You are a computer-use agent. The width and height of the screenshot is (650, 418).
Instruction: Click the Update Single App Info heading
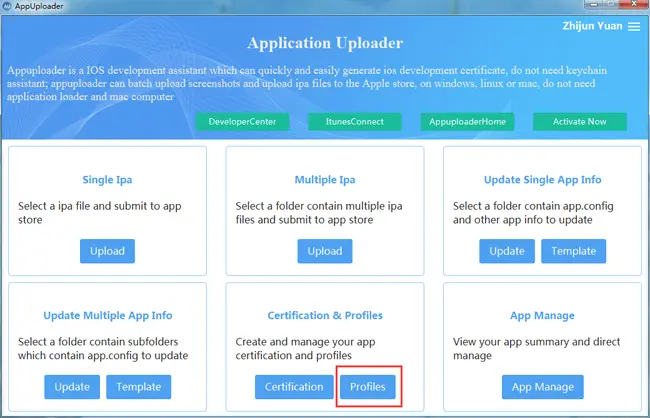point(542,180)
